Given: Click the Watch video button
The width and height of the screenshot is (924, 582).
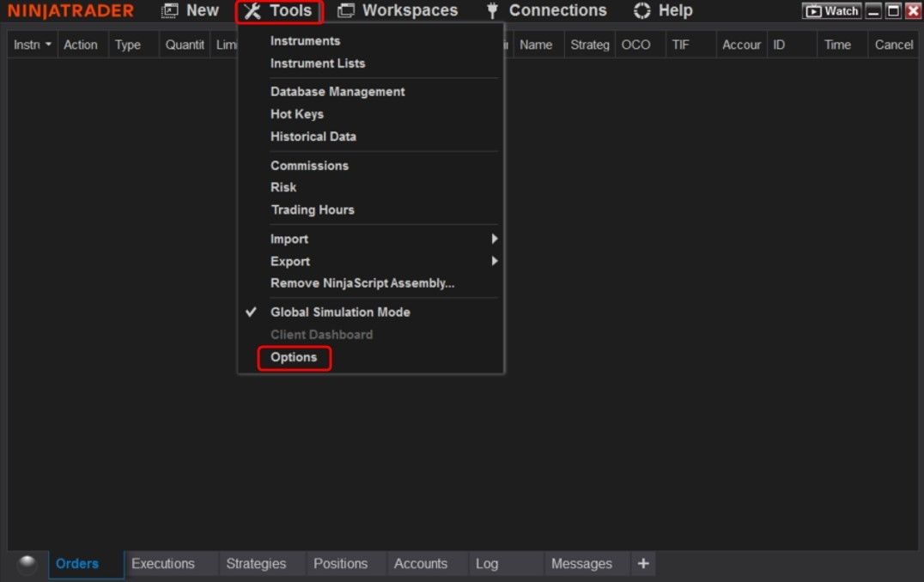Looking at the screenshot, I should pos(831,10).
